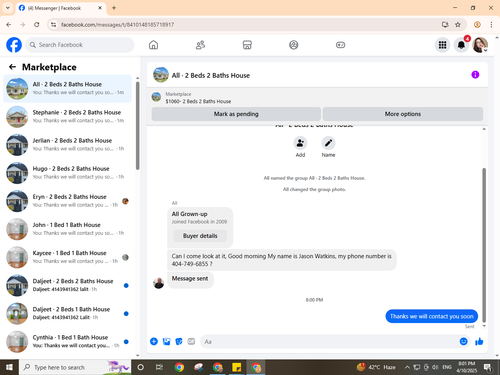The image size is (500, 375).
Task: Open the Gaming icon in top navigation
Action: (x=340, y=45)
